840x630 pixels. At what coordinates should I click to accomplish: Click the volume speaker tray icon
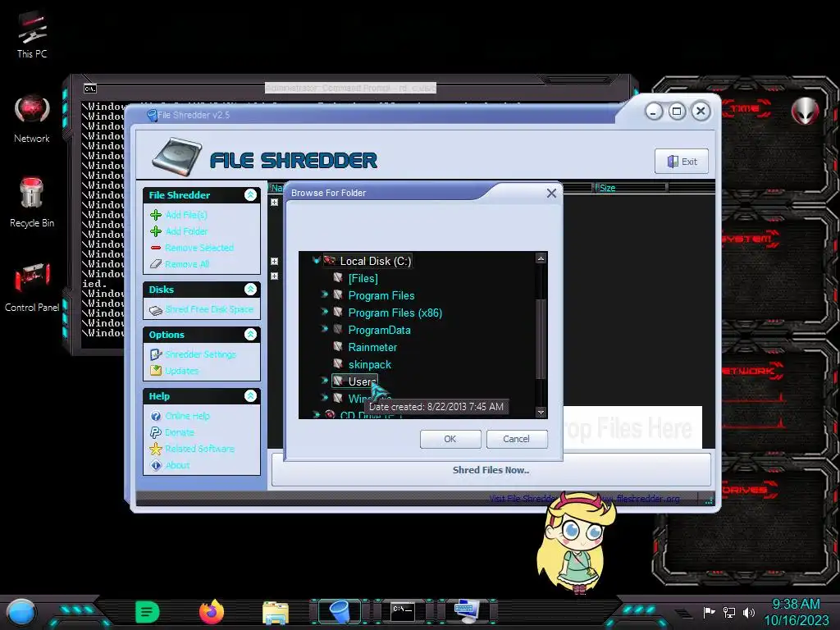[749, 612]
